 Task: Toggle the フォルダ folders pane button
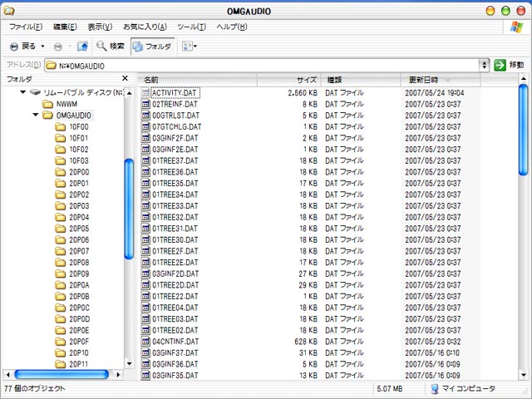(152, 47)
